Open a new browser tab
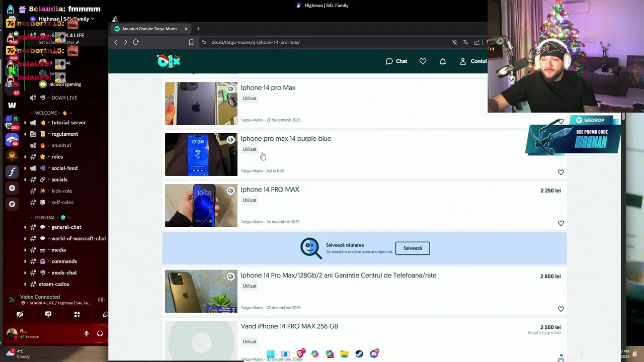The image size is (644, 362). [x=198, y=29]
